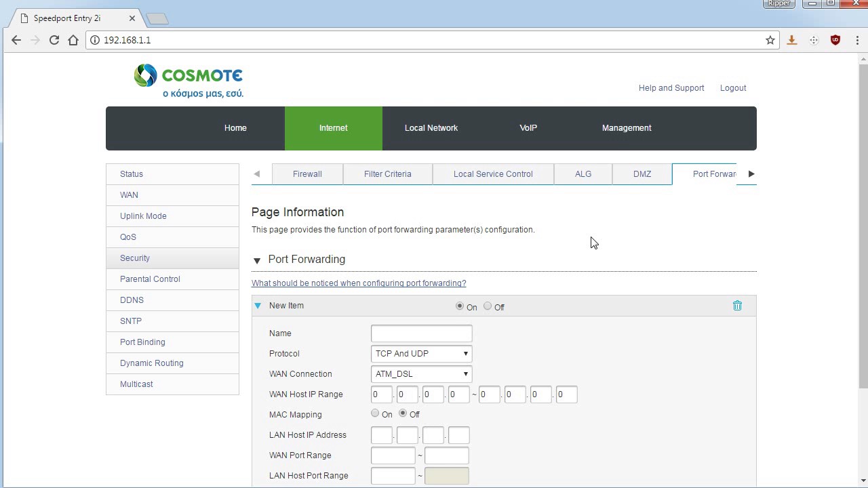Open the Internet menu
Screen dimensions: 868x488
tap(333, 128)
